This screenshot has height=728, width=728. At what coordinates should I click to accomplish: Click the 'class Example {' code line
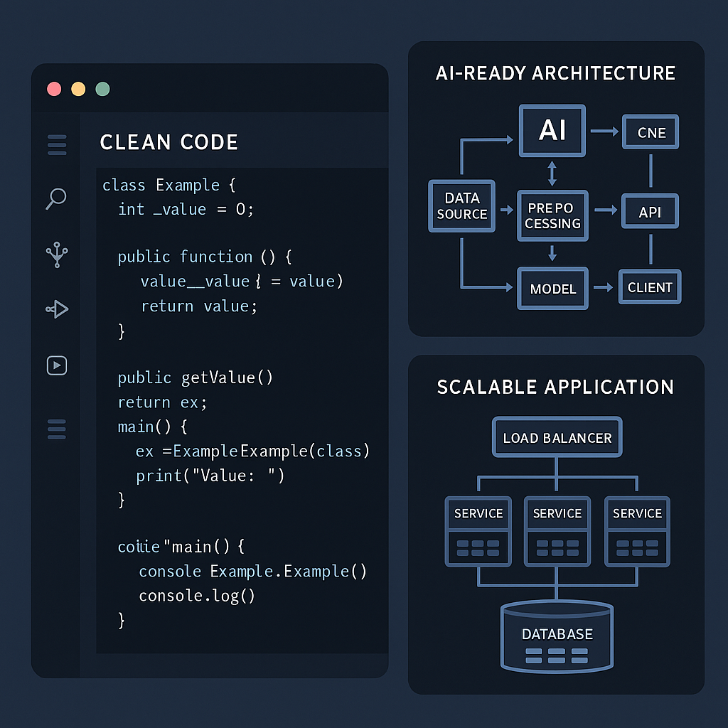[x=169, y=185]
